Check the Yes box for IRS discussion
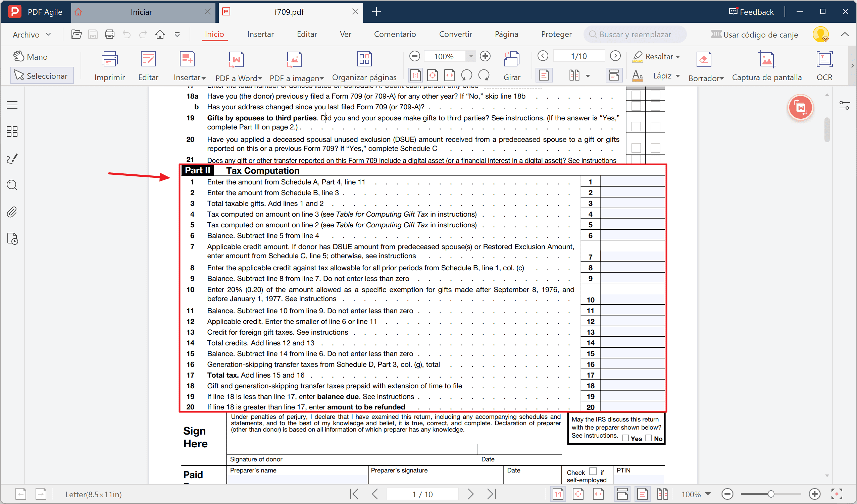Image resolution: width=857 pixels, height=504 pixels. [x=625, y=438]
